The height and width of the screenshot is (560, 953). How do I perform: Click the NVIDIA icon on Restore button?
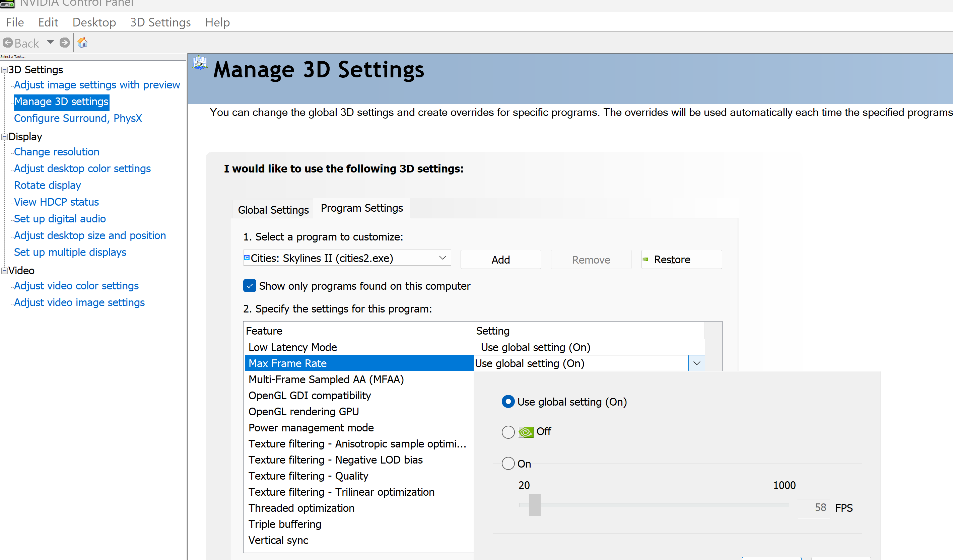click(x=645, y=259)
